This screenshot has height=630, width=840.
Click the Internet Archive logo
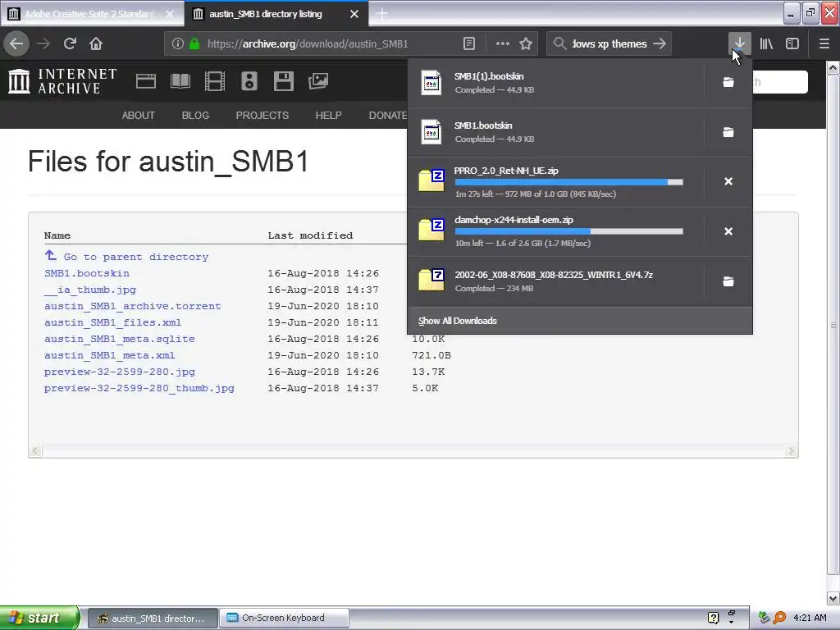tap(62, 81)
